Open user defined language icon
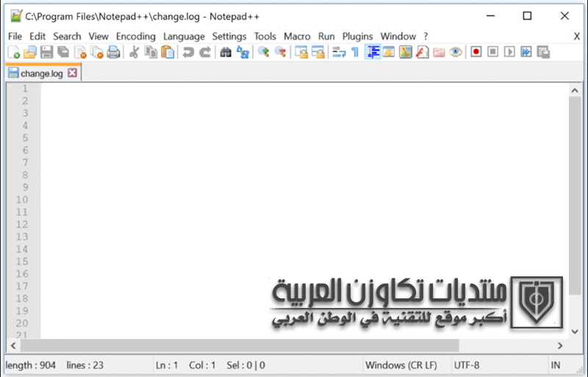 pos(389,52)
